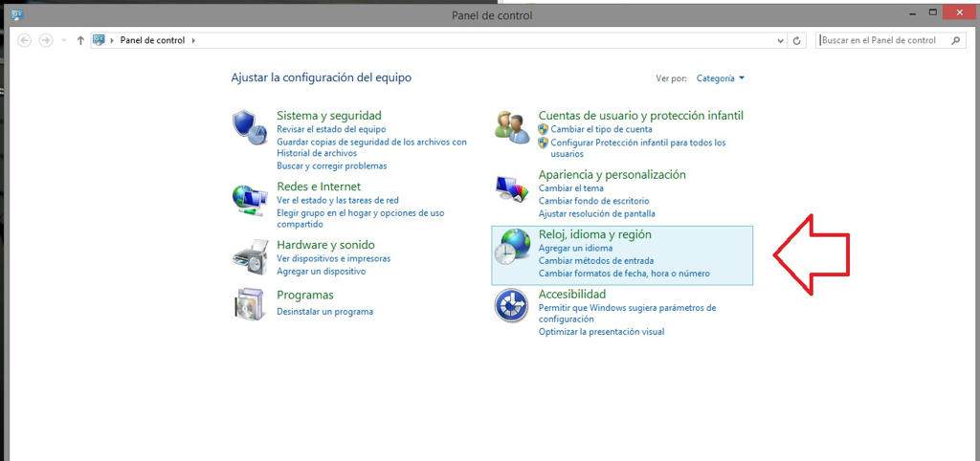980x461 pixels.
Task: Open Accesibilidad heading
Action: (572, 294)
